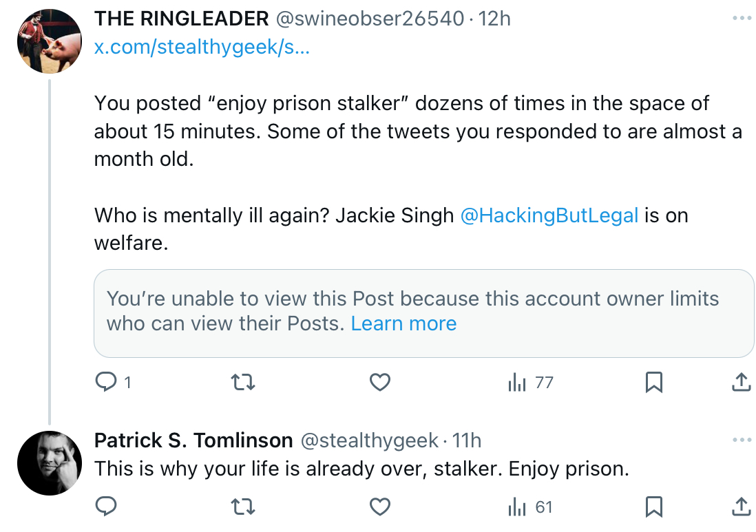View analytics showing 77 views
The height and width of the screenshot is (532, 756).
click(x=530, y=382)
